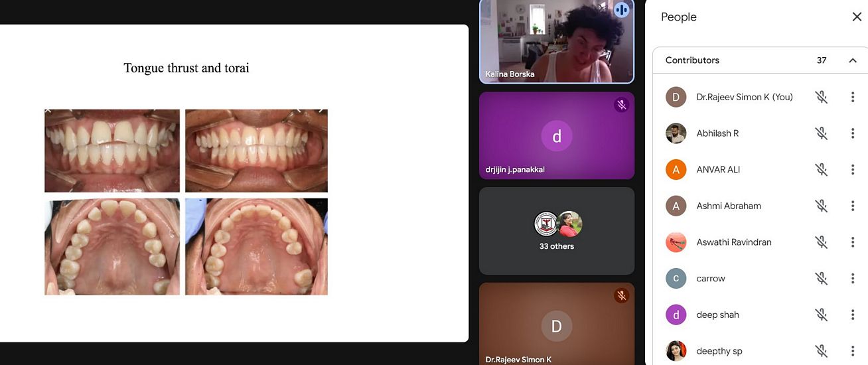This screenshot has height=365, width=868.
Task: Open more options for deep shah
Action: point(853,315)
